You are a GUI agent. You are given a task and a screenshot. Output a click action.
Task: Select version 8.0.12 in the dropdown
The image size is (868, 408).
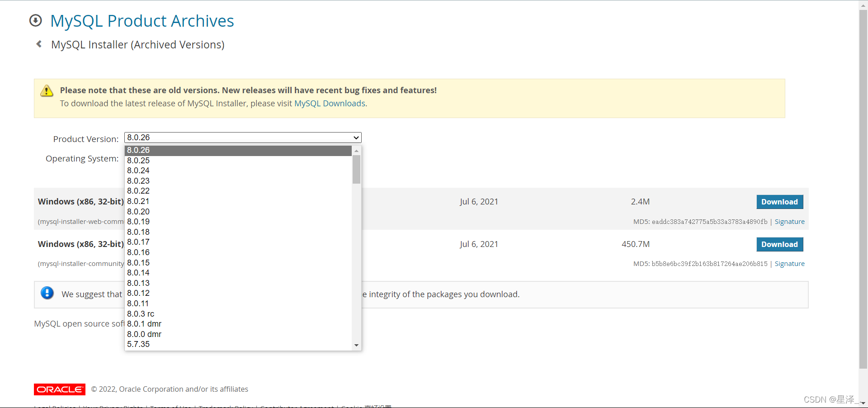238,293
